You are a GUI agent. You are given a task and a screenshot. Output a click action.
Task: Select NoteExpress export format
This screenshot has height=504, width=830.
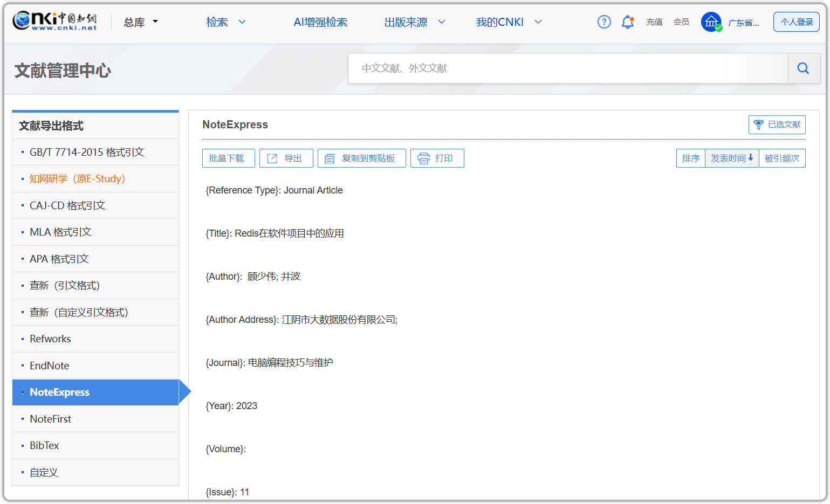pos(95,392)
